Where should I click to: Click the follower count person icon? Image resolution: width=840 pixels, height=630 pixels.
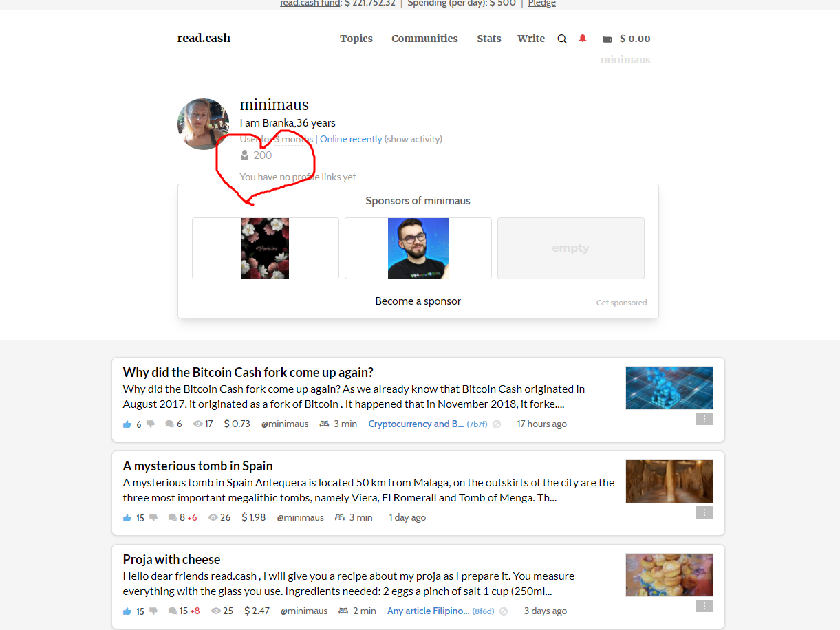coord(244,155)
